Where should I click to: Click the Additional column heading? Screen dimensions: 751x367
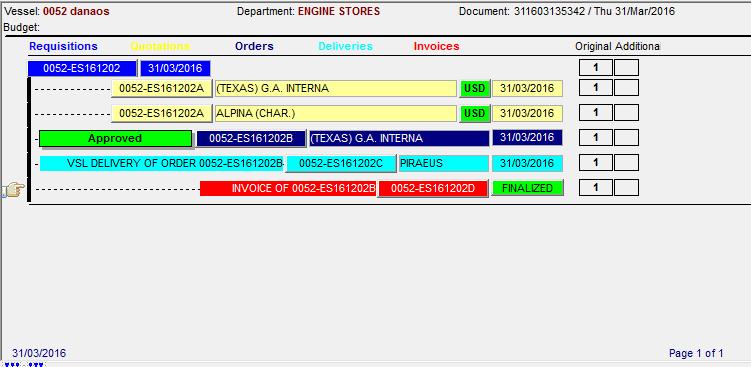637,46
